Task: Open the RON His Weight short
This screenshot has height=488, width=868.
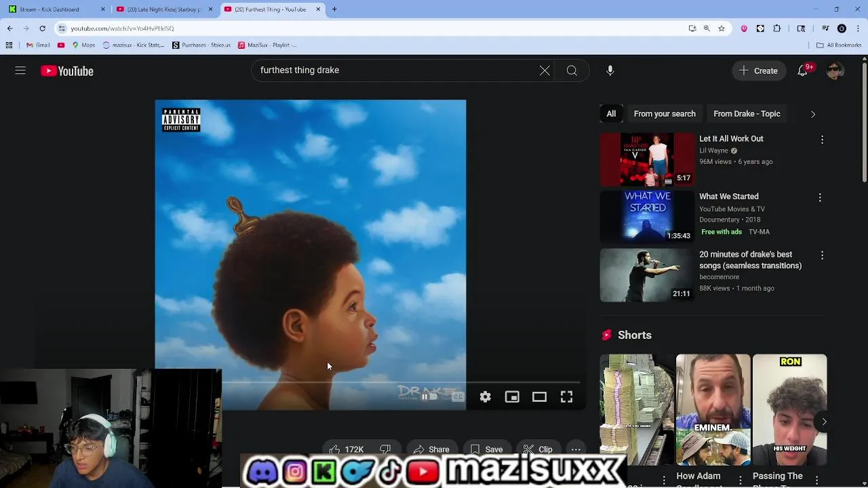Action: 789,409
